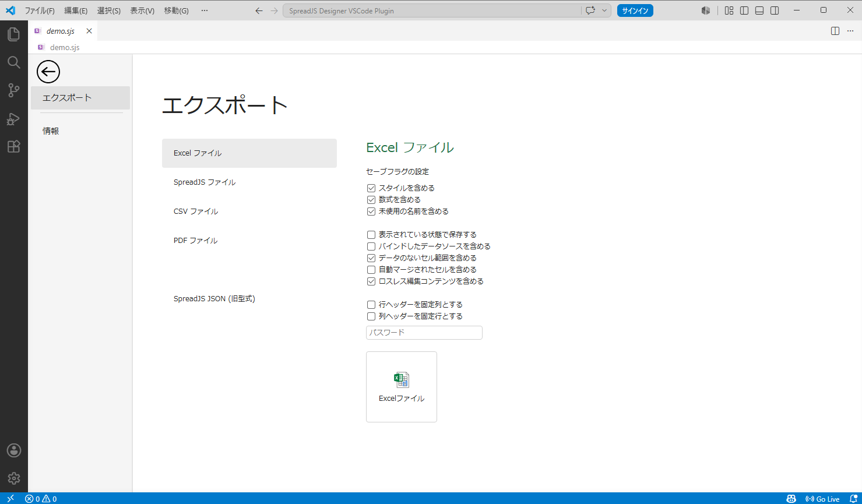Image resolution: width=862 pixels, height=504 pixels.
Task: Open the title bar overflow menu (…)
Action: point(204,10)
